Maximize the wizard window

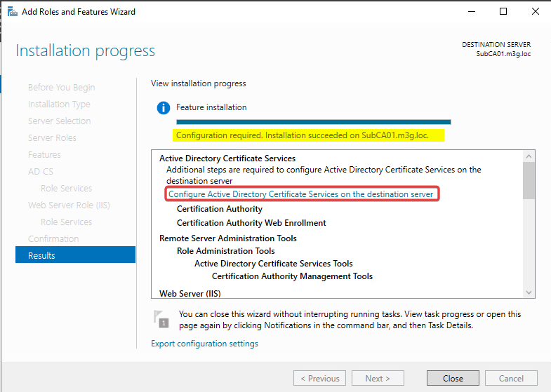(x=503, y=12)
